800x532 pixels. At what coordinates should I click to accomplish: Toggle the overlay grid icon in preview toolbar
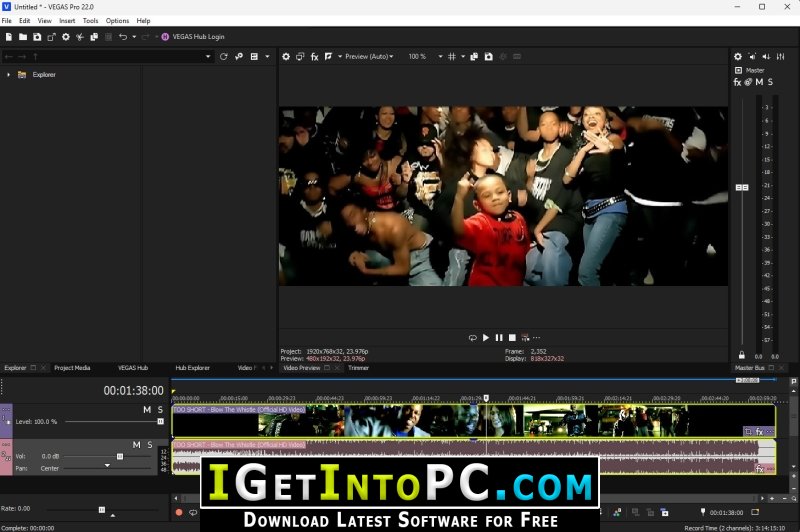[x=452, y=57]
